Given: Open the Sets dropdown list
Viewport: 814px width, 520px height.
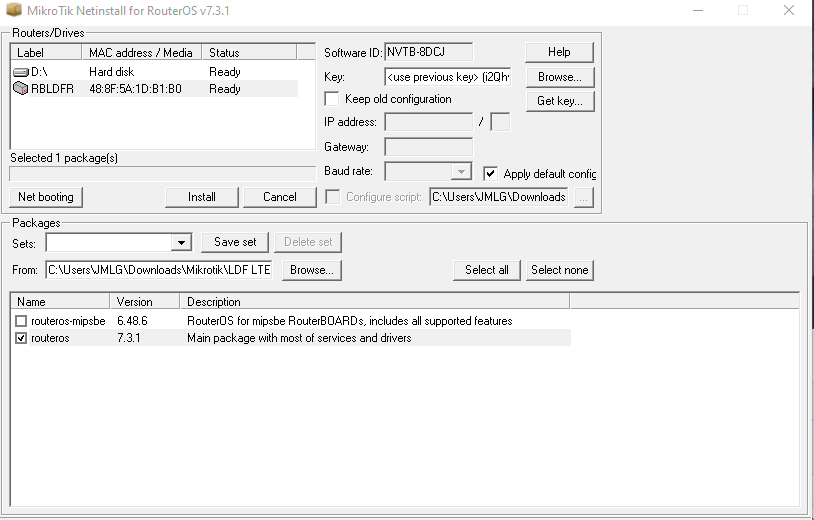Looking at the screenshot, I should (x=181, y=242).
